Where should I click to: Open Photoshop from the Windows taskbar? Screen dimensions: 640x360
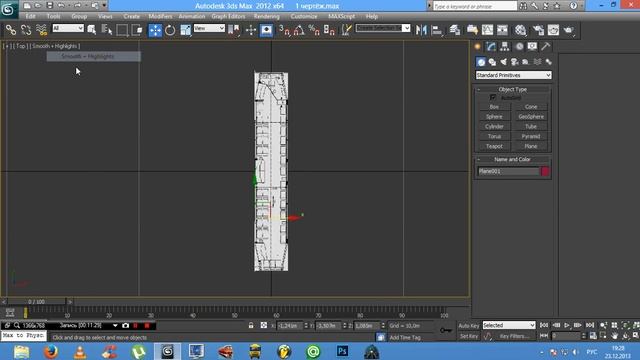pos(342,351)
